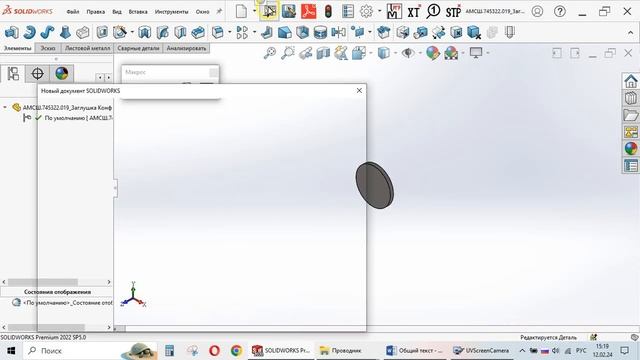Expand the linear pattern dropdown arrow
The width and height of the screenshot is (640, 360).
point(254,32)
